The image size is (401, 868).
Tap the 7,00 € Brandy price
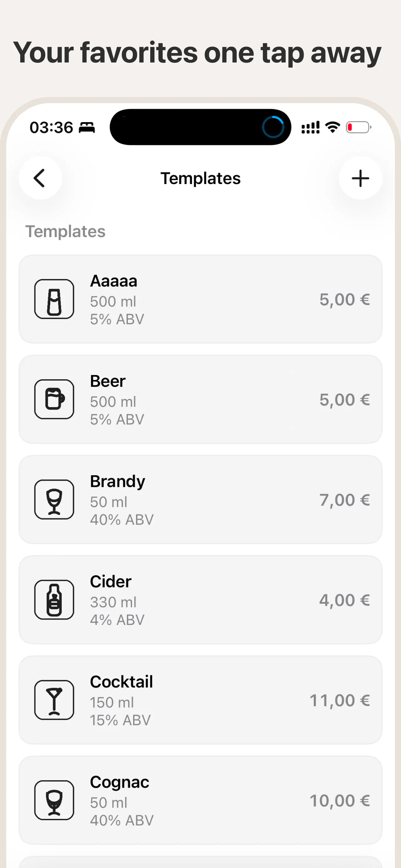point(344,500)
